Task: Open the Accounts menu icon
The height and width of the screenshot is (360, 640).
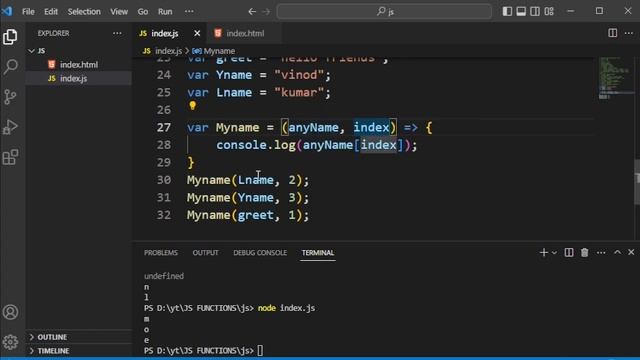Action: [x=10, y=312]
